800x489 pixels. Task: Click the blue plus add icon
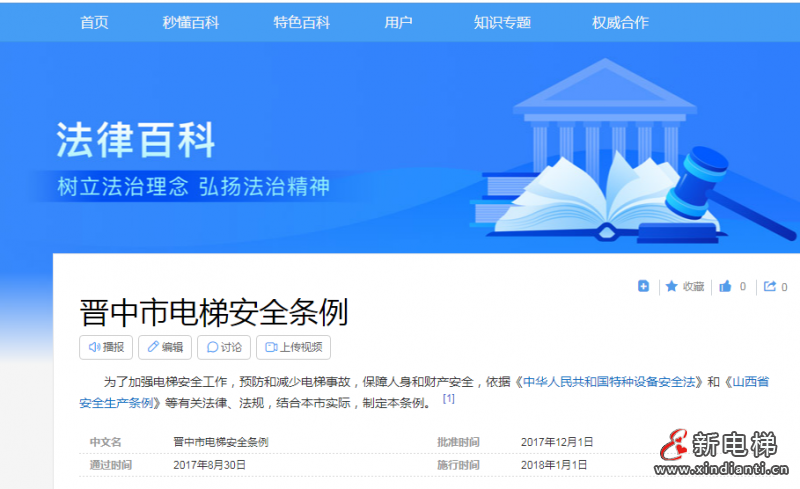click(x=643, y=286)
